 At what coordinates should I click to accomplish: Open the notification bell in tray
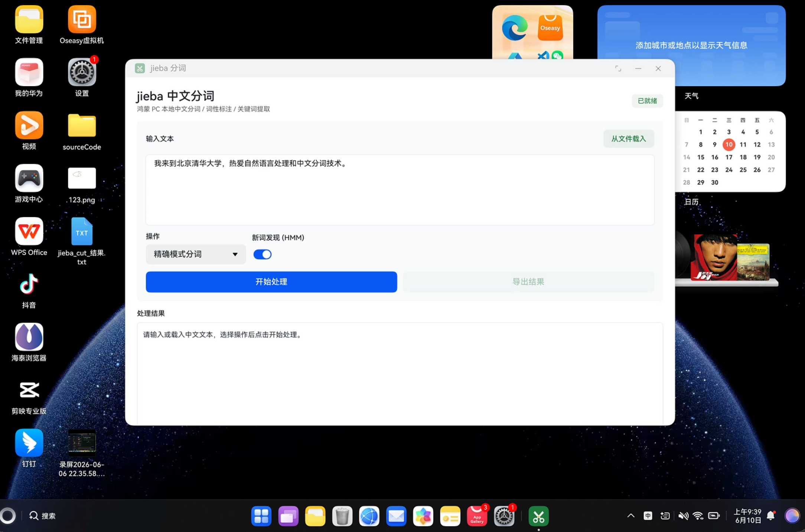click(x=771, y=516)
